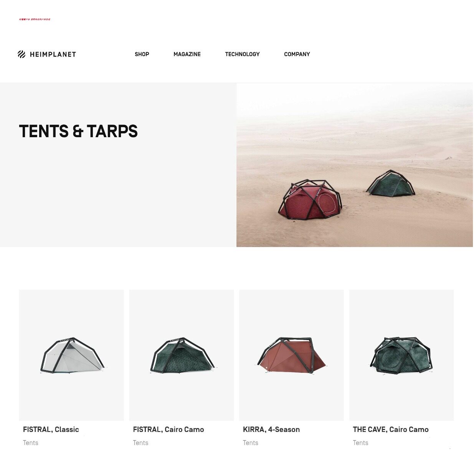This screenshot has height=455, width=476.
Task: Click the Tents category under KIRRA
Action: (251, 443)
